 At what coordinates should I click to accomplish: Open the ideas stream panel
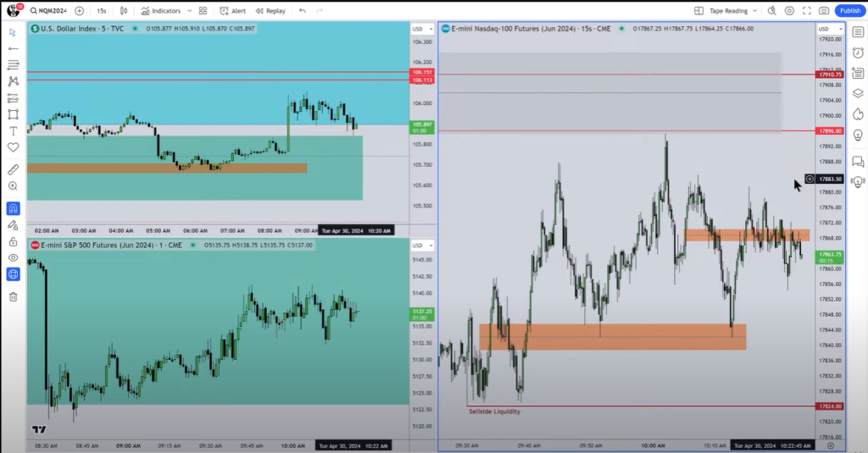coord(858,182)
